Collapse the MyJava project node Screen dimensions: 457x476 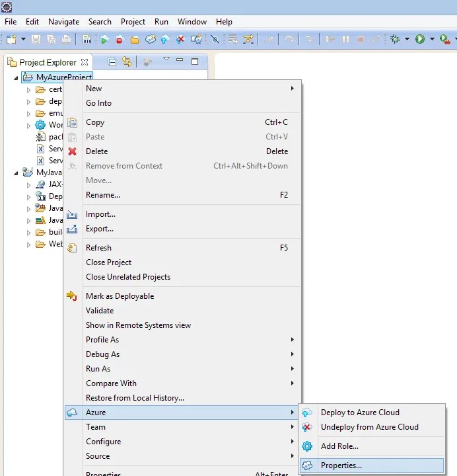[16, 173]
